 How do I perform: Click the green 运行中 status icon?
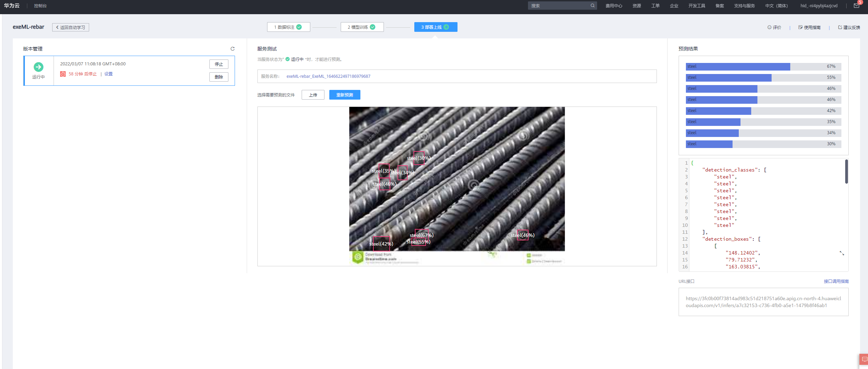[38, 67]
